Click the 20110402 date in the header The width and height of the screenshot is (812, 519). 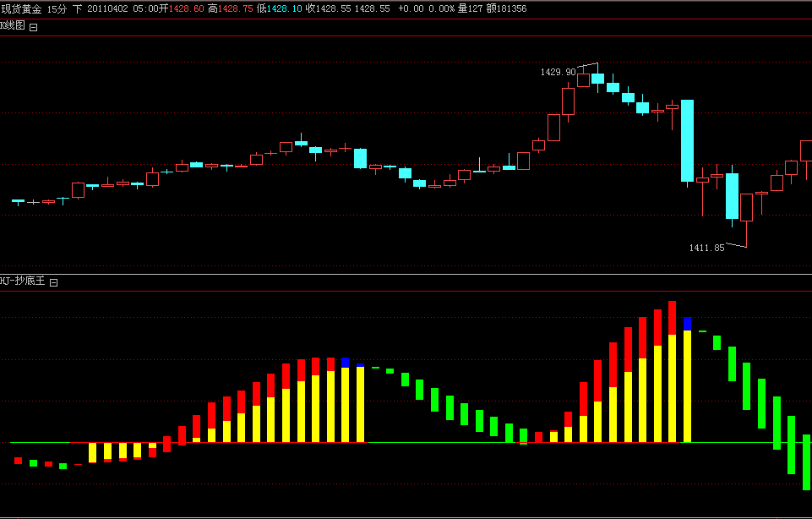click(x=106, y=8)
